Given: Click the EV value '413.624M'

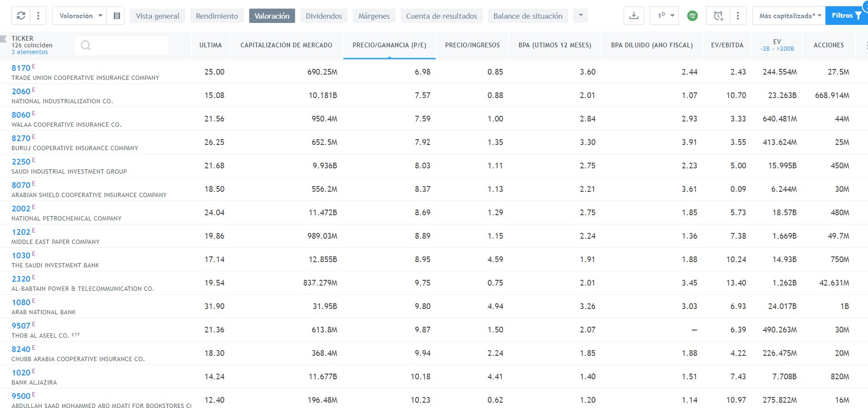Looking at the screenshot, I should (780, 142).
